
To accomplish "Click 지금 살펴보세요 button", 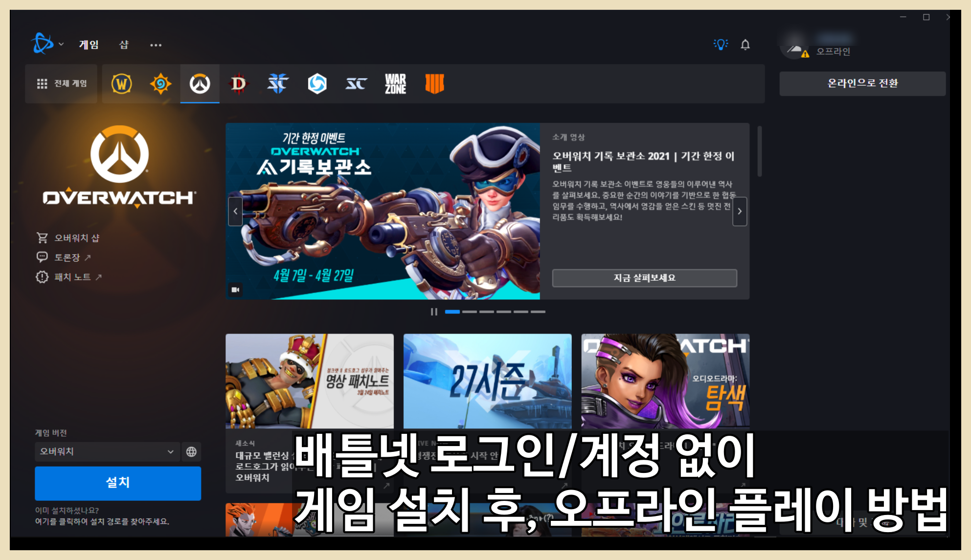I will pos(644,278).
